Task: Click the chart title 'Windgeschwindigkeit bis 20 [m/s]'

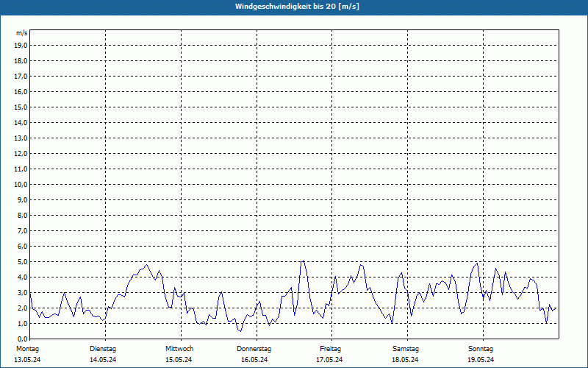Action: (297, 7)
